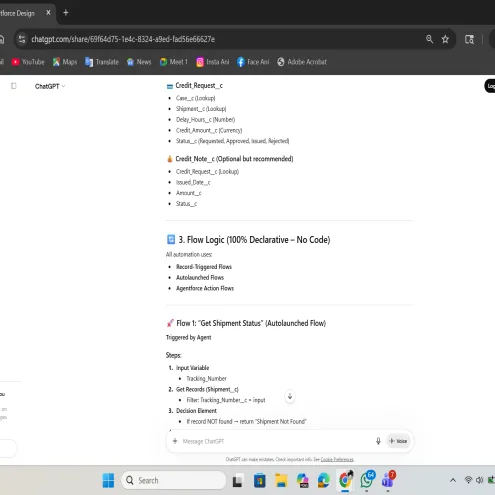The height and width of the screenshot is (495, 495).
Task: Click the Autolaunched Flows bullet
Action: coord(200,277)
